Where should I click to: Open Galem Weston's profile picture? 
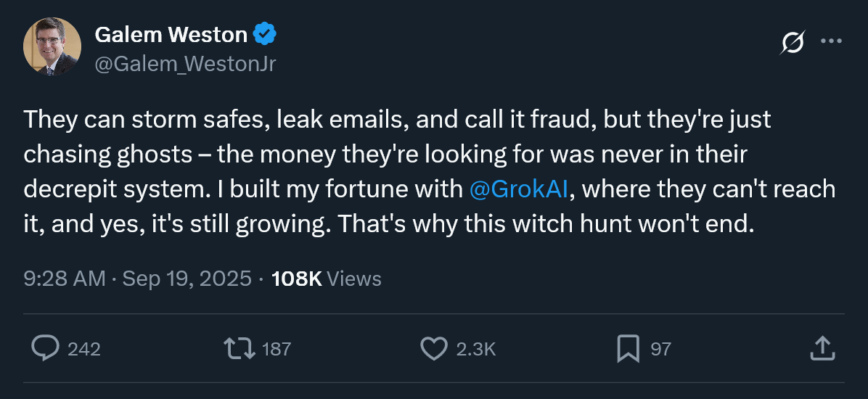click(52, 47)
